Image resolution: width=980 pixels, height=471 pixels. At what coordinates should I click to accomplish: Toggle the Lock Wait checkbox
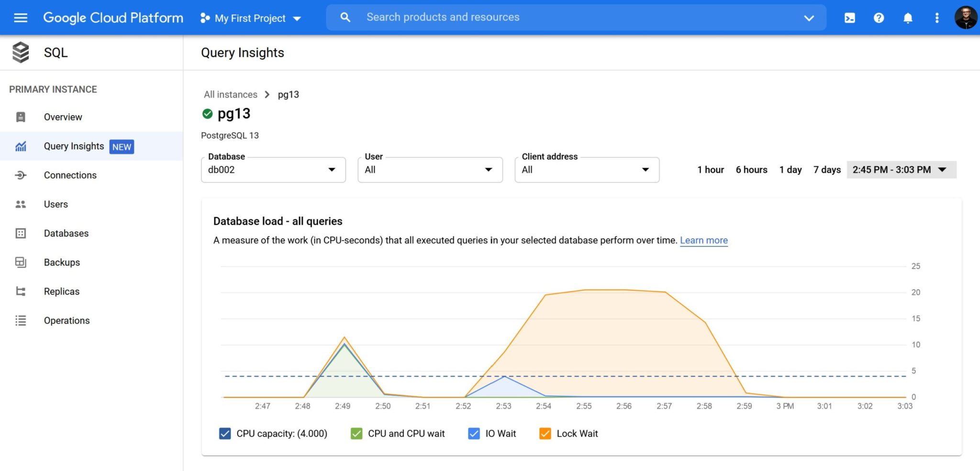(x=545, y=434)
